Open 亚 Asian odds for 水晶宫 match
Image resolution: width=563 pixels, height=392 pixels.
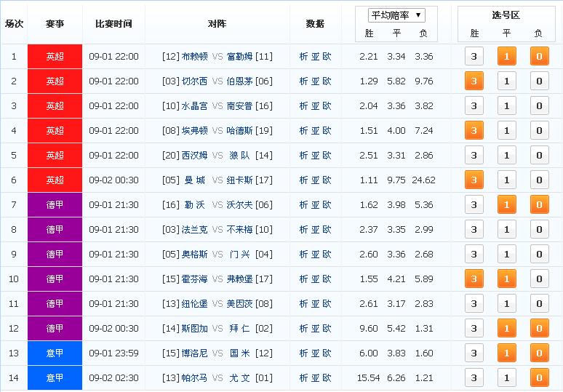(315, 106)
